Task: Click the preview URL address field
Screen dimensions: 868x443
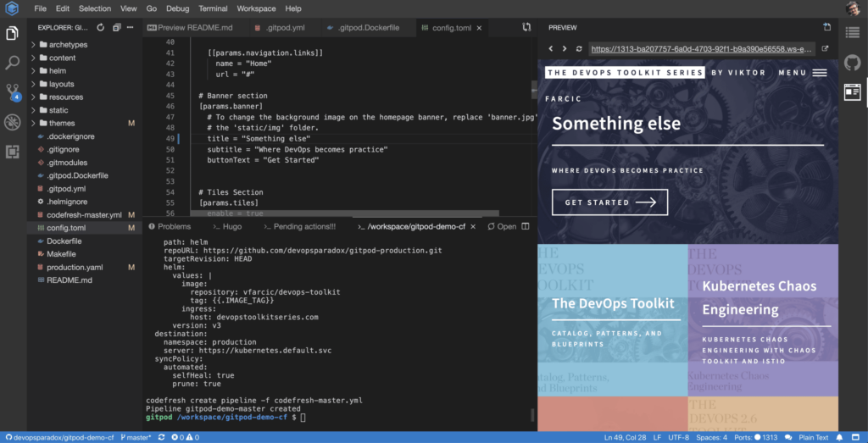Action: tap(703, 48)
